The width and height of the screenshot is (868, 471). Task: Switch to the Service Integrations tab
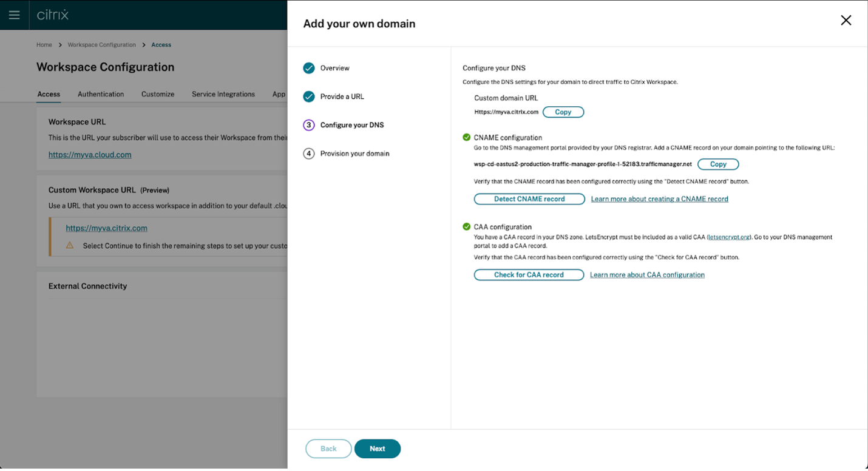coord(223,94)
